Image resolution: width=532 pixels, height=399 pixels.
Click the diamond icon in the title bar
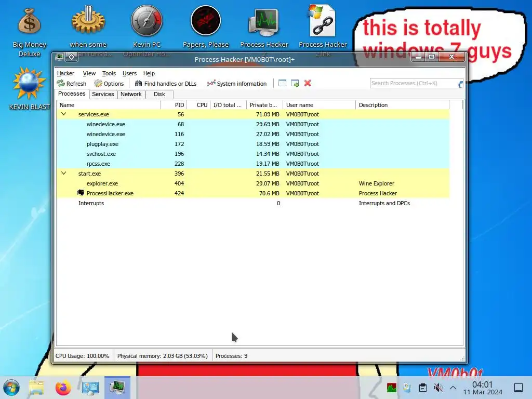(72, 57)
